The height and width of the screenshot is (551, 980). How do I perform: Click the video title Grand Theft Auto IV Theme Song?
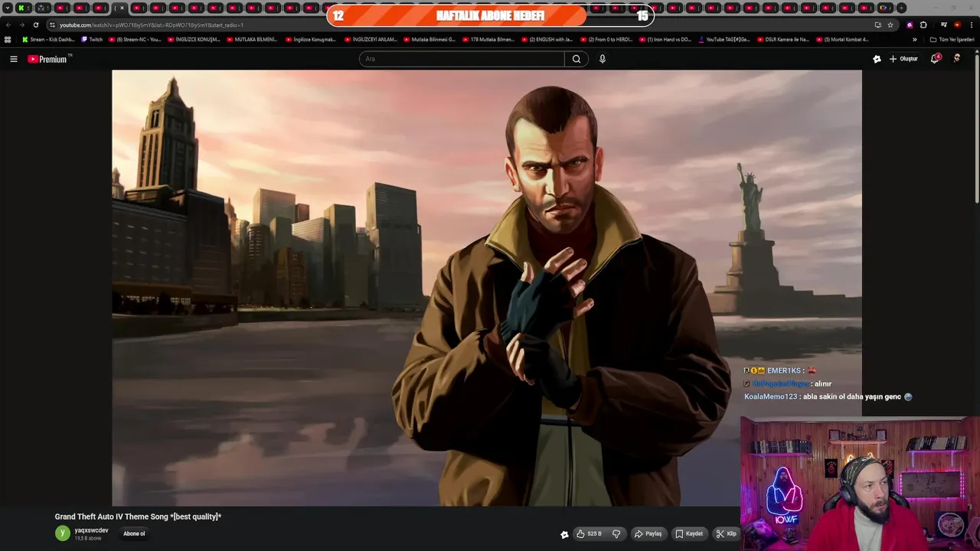click(x=138, y=517)
